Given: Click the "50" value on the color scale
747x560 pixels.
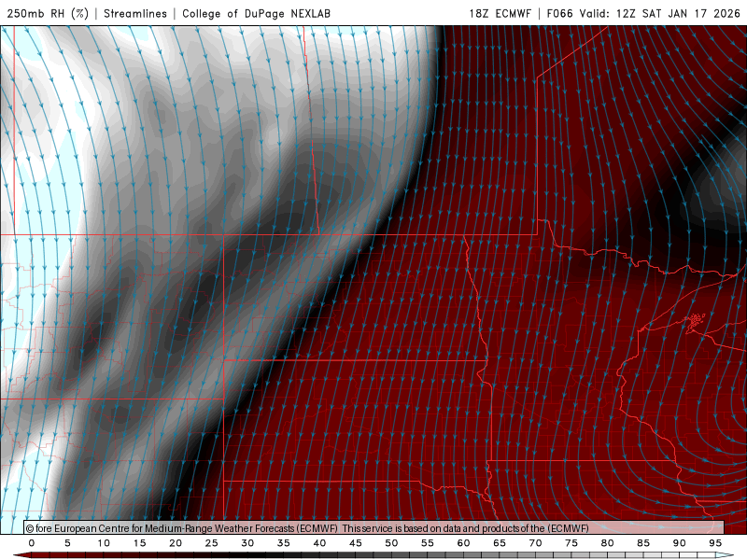Looking at the screenshot, I should click(x=391, y=543).
